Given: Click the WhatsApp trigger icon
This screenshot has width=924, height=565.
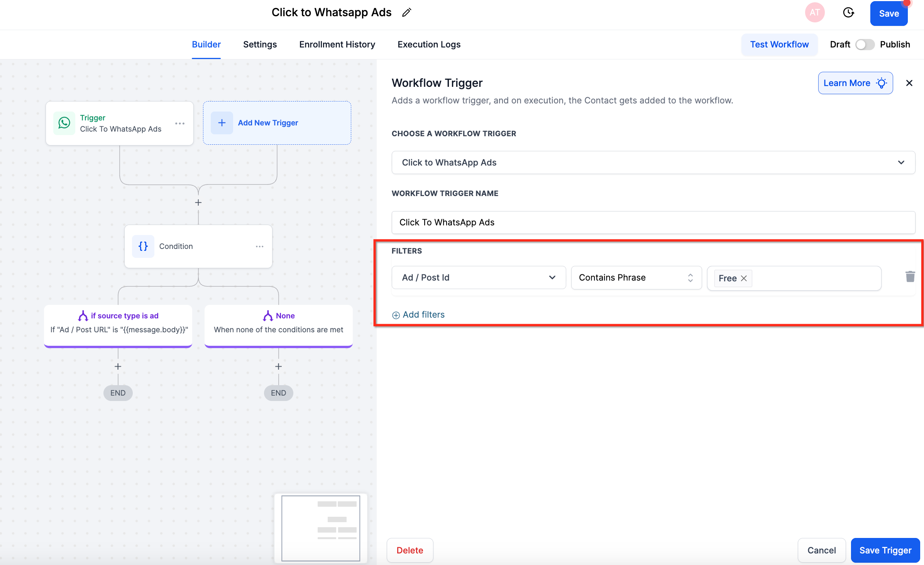Looking at the screenshot, I should (64, 123).
